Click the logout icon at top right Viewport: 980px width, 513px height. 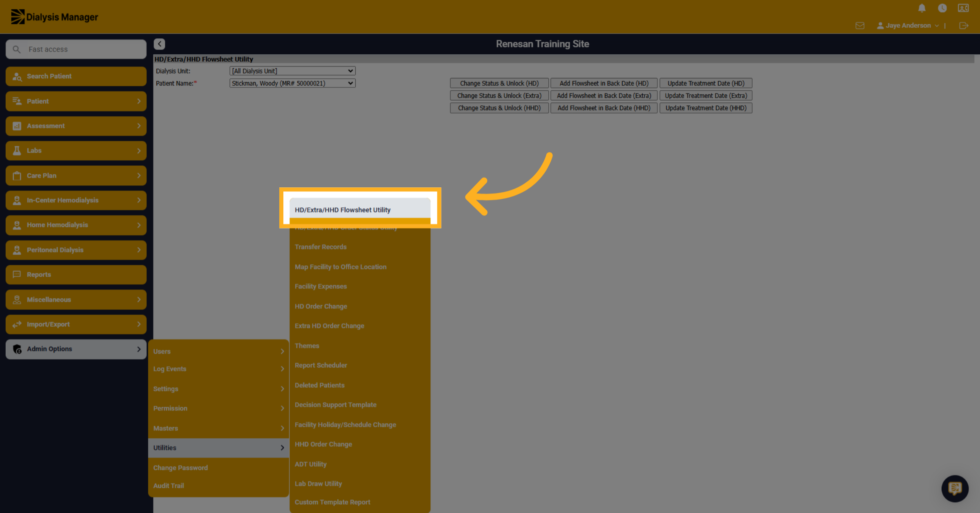964,26
